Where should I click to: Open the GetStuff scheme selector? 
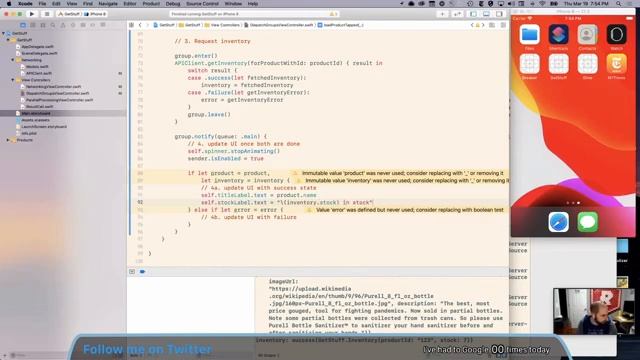click(x=69, y=14)
